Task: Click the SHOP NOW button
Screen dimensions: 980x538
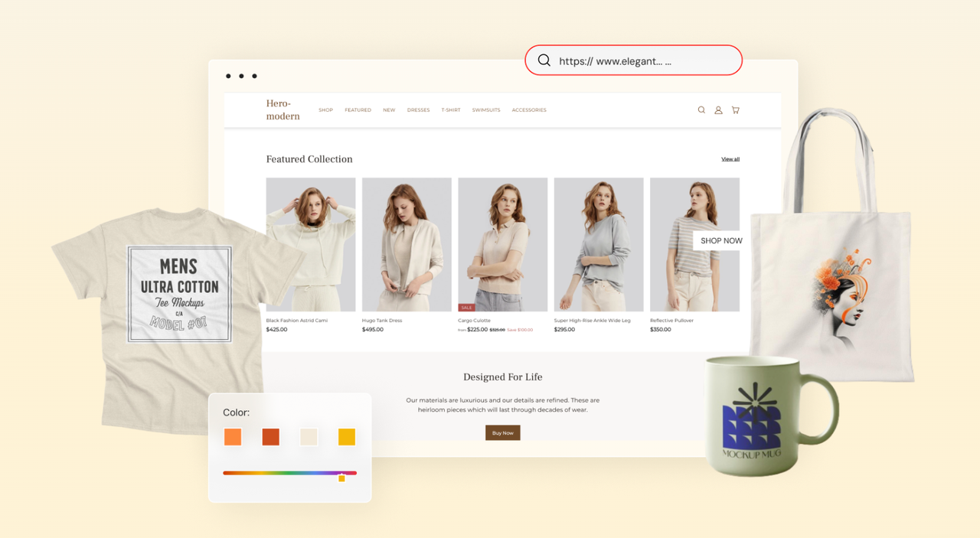Action: [x=721, y=240]
